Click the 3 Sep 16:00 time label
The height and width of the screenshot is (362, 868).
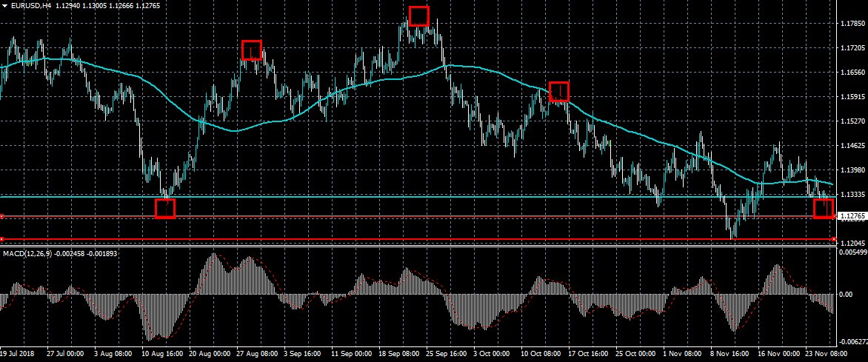click(304, 352)
